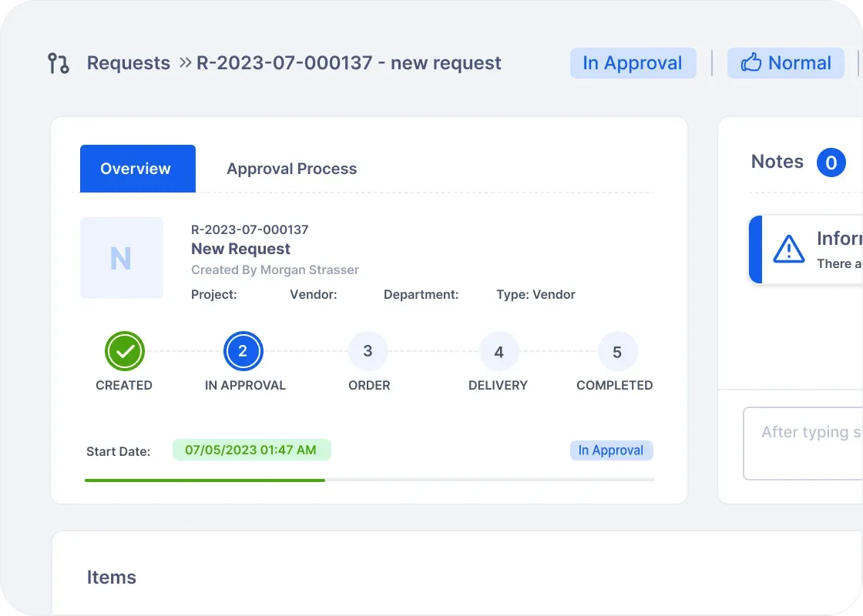This screenshot has height=616, width=863.
Task: Click the Notes count badge
Action: click(831, 162)
